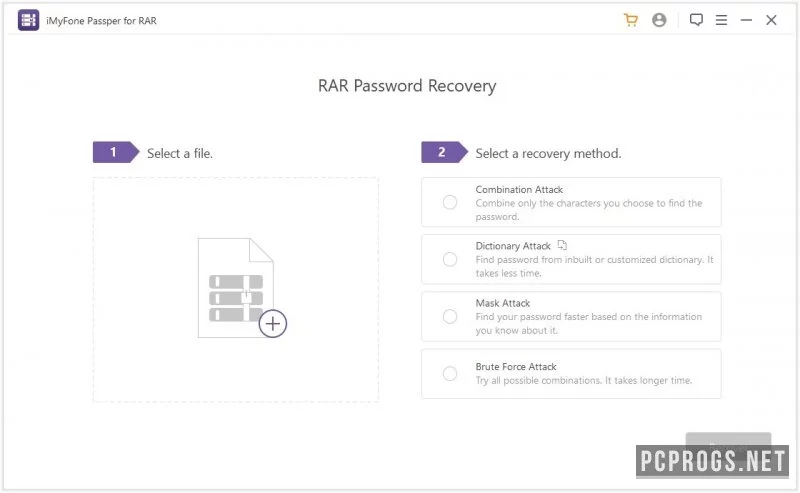Click 'Combine only the characters' description
The image size is (800, 493).
[589, 210]
